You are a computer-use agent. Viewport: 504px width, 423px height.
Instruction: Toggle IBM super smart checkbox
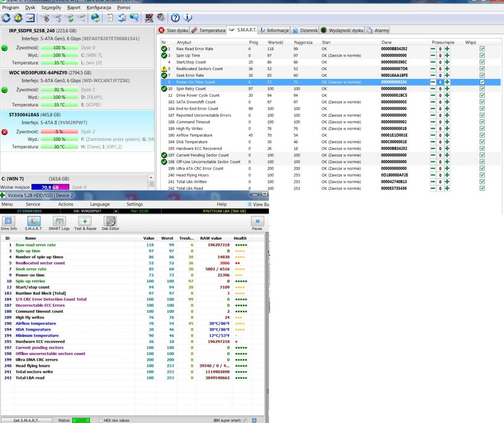(x=245, y=420)
